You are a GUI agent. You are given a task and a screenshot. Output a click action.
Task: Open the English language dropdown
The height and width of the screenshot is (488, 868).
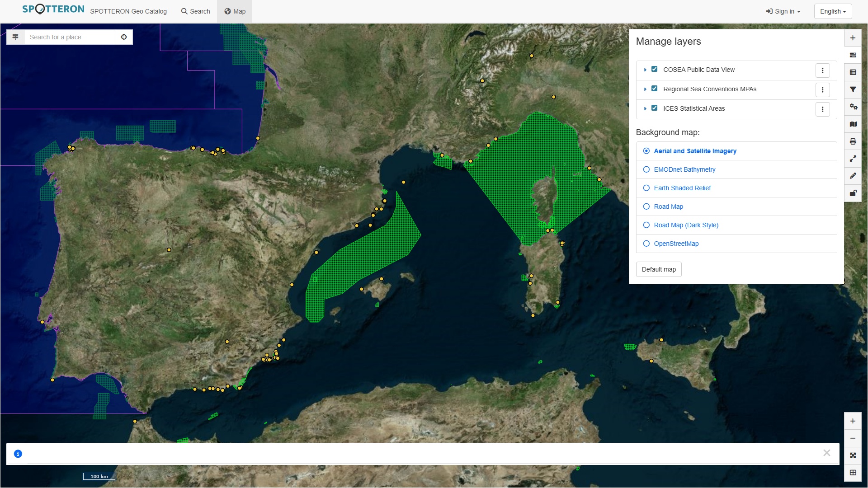coord(832,11)
